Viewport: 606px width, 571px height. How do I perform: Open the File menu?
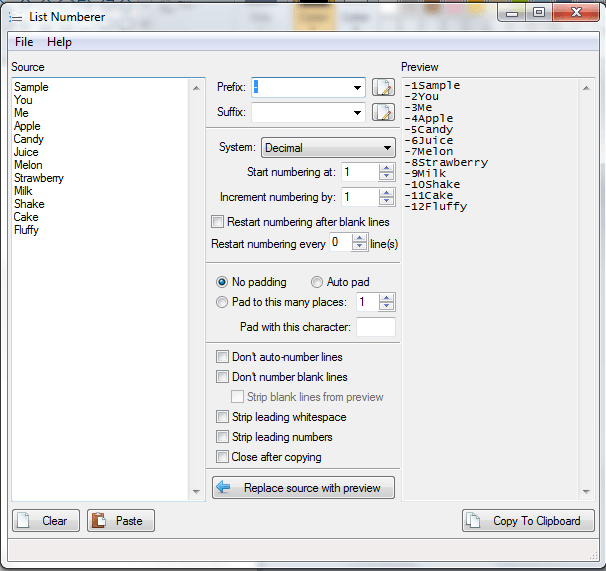[24, 42]
